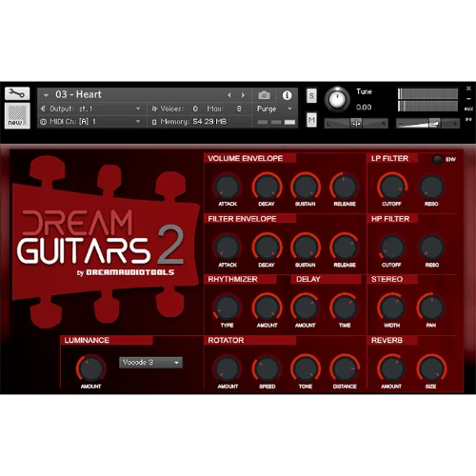Screen dimensions: 476x476
Task: Open the Purge dropdown menu
Action: click(x=274, y=109)
